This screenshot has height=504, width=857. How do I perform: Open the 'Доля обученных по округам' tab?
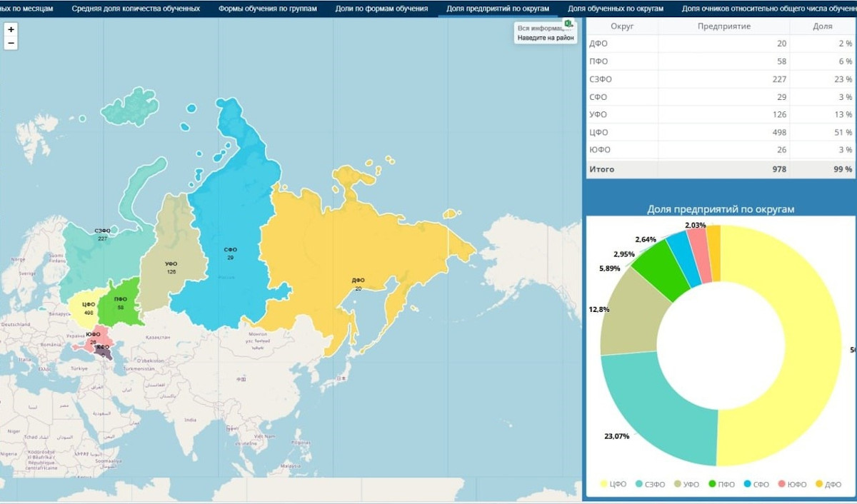(x=615, y=9)
